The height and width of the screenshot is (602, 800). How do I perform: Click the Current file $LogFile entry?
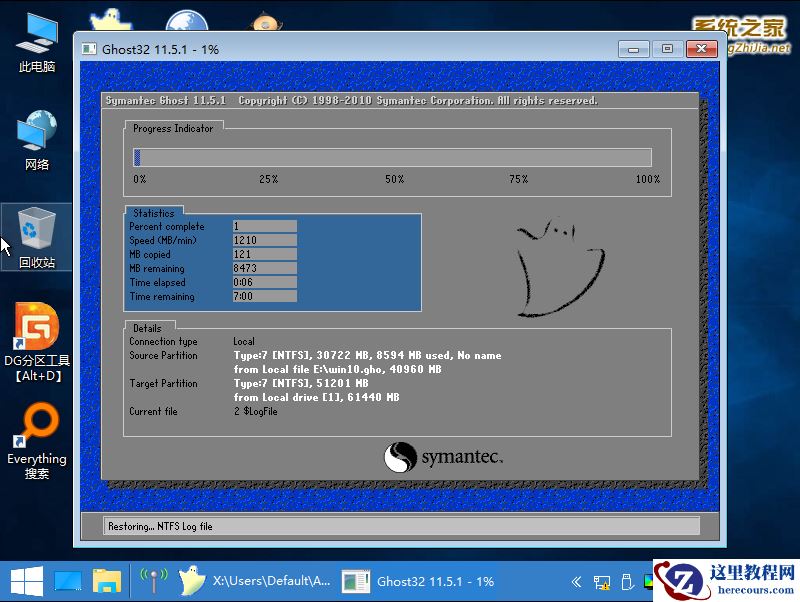(256, 411)
